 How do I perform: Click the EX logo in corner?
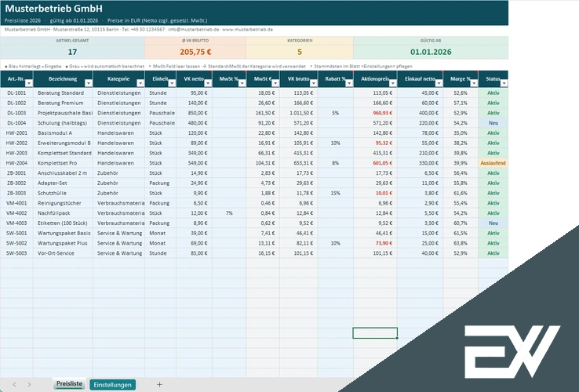coord(512,352)
